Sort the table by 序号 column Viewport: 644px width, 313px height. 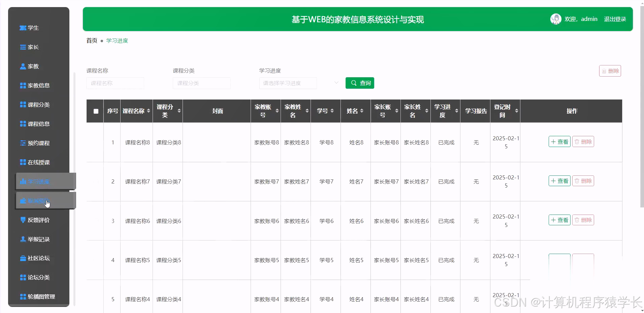coord(112,111)
